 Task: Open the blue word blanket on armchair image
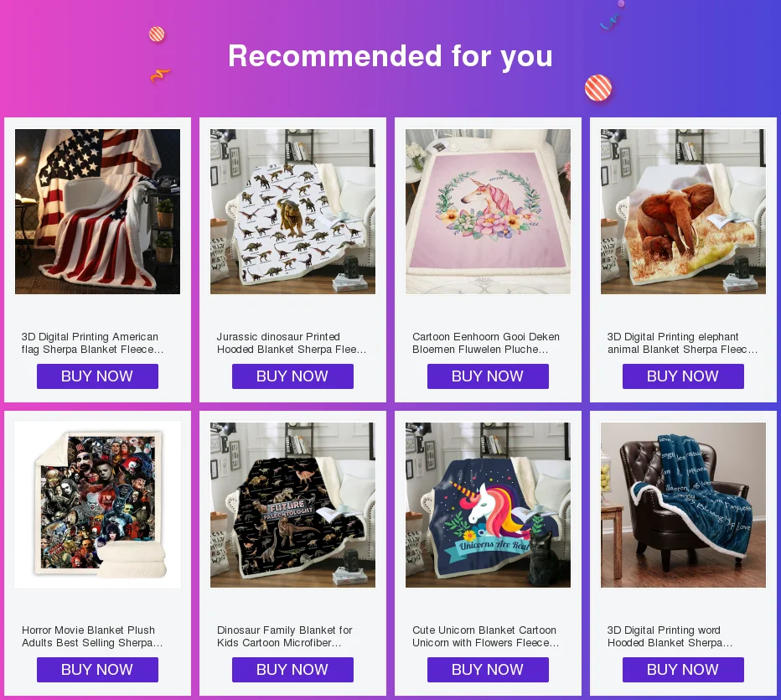(684, 505)
